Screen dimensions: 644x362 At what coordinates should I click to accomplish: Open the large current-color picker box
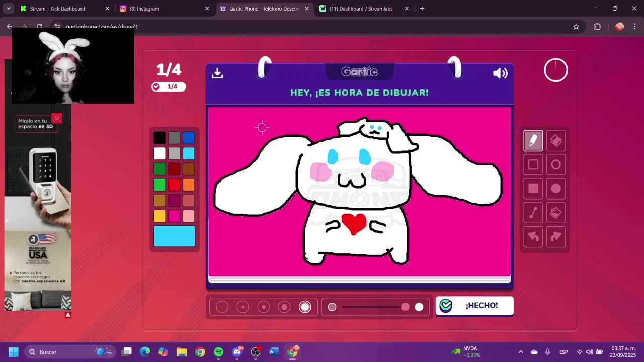click(174, 236)
